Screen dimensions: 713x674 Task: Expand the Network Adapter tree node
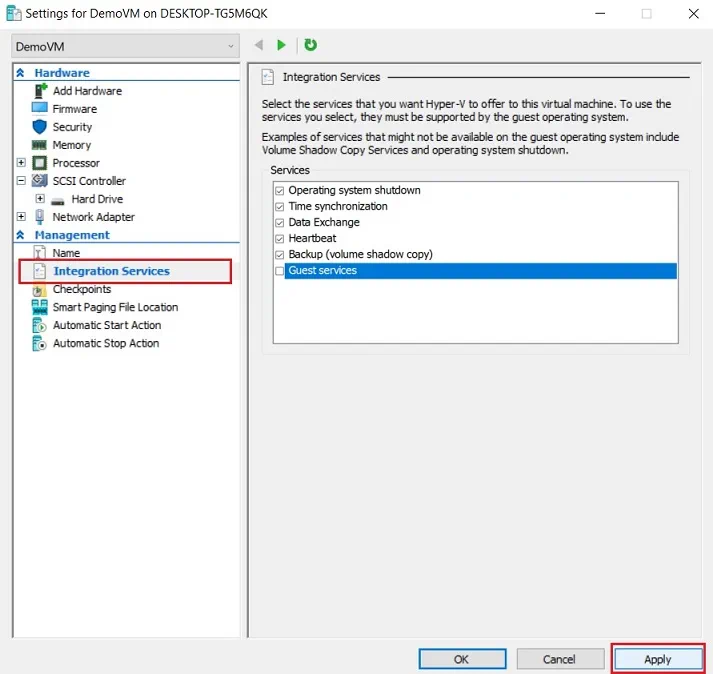21,217
